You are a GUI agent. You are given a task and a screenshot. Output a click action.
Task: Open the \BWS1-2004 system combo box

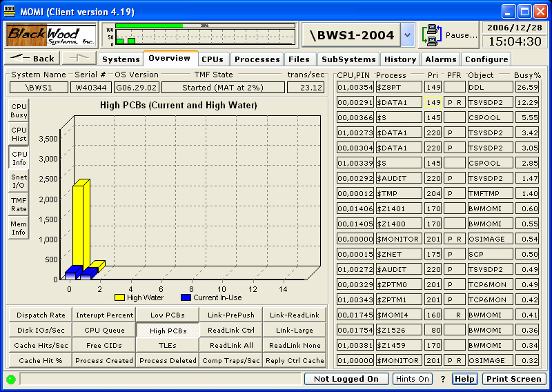point(351,35)
